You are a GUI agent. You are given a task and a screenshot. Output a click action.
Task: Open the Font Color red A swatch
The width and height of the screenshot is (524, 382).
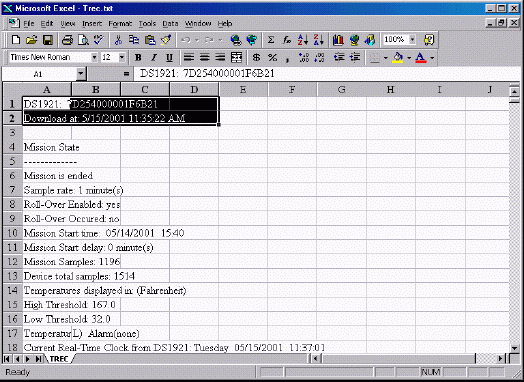tap(421, 57)
